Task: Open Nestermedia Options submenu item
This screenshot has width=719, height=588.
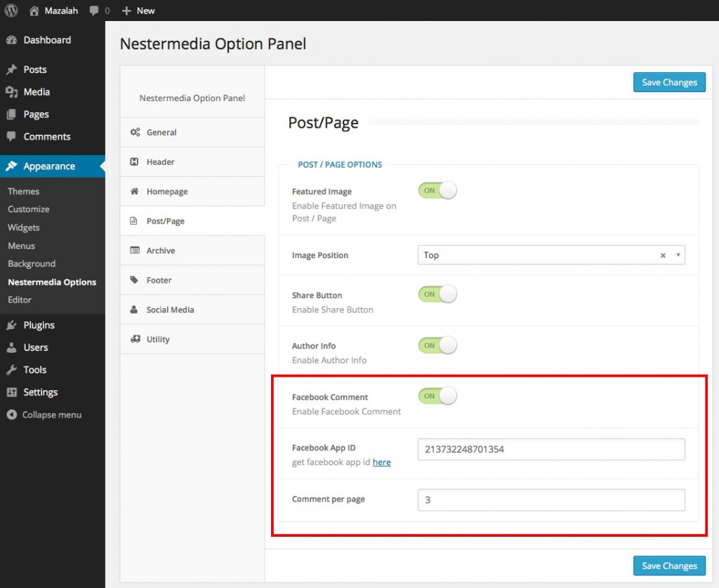Action: click(x=52, y=282)
